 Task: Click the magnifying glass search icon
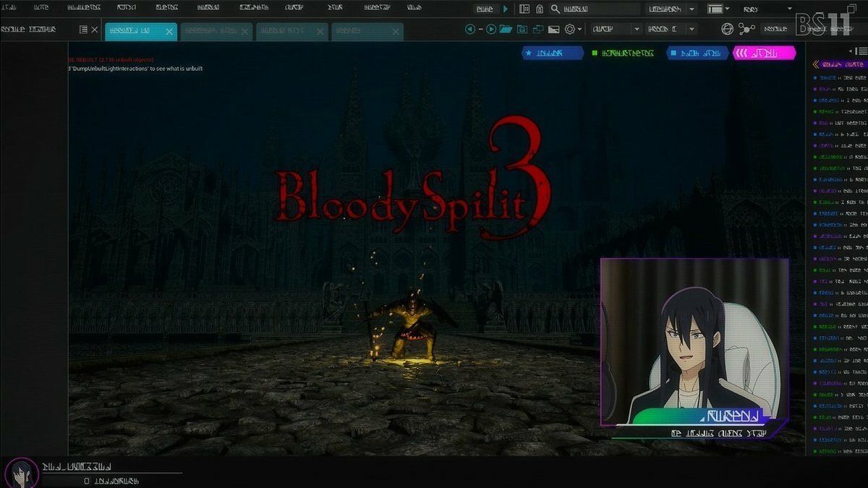[x=555, y=9]
